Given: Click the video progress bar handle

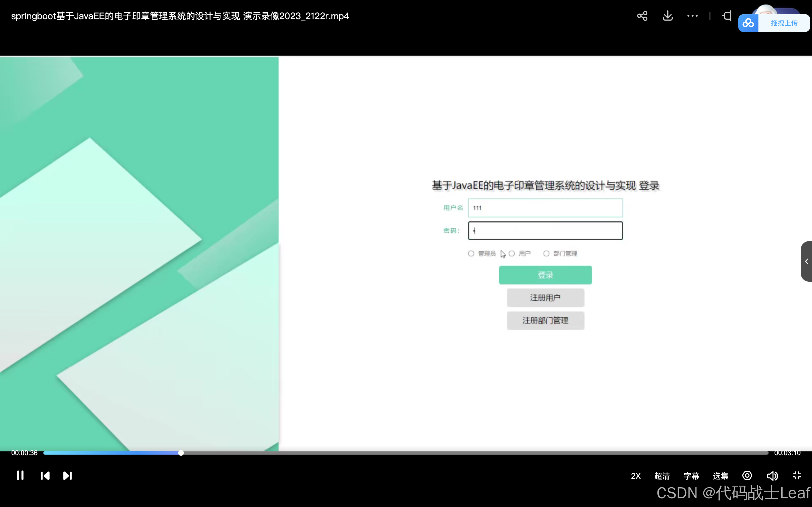Looking at the screenshot, I should click(181, 453).
